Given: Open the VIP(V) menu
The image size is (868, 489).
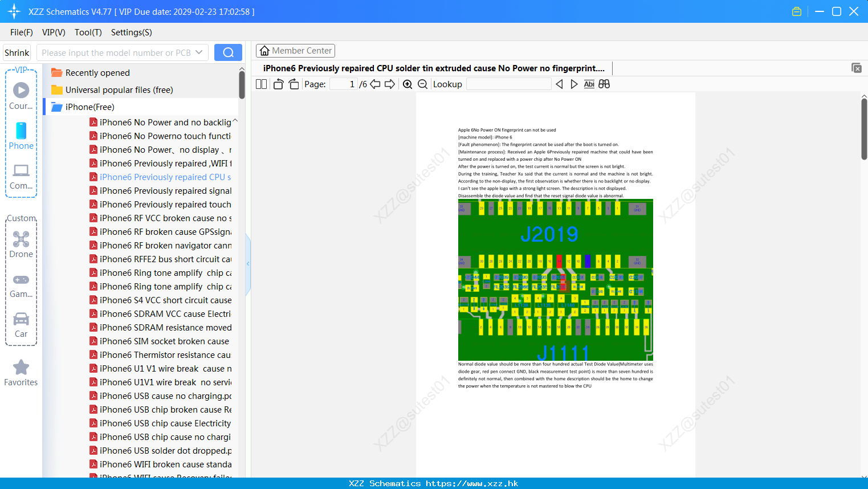Looking at the screenshot, I should (x=54, y=32).
